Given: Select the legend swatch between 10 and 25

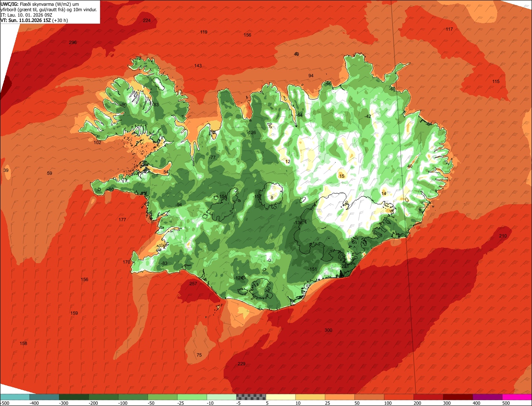Looking at the screenshot, I should tap(310, 397).
